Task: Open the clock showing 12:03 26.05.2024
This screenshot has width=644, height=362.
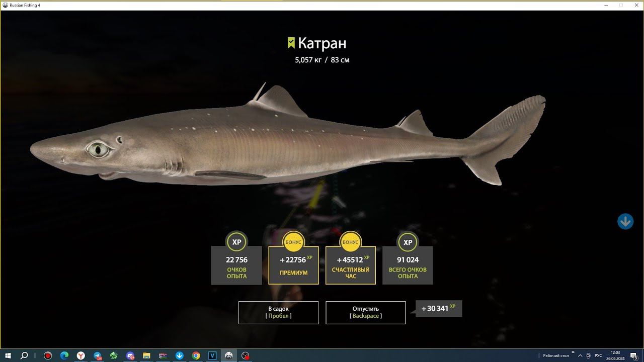Action: (615, 355)
